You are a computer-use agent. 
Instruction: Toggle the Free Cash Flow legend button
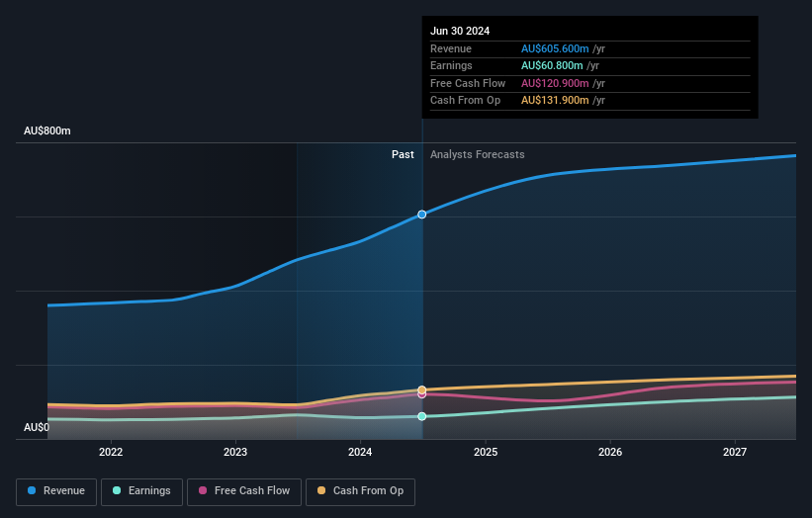point(244,491)
